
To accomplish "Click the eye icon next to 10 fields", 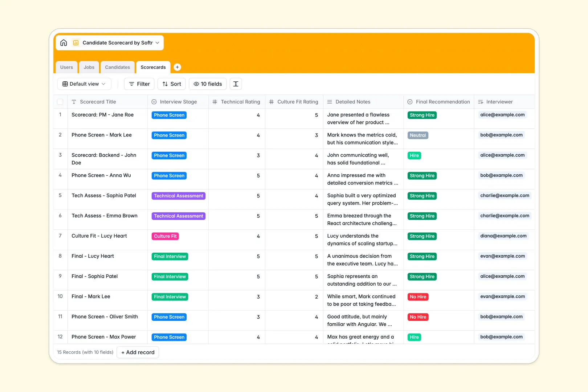I will (196, 84).
